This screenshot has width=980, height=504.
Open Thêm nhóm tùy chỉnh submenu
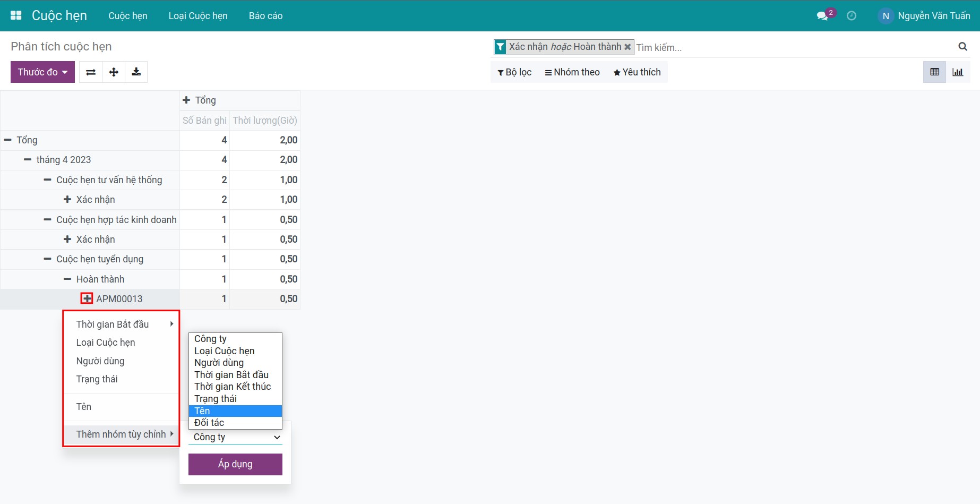pyautogui.click(x=121, y=434)
